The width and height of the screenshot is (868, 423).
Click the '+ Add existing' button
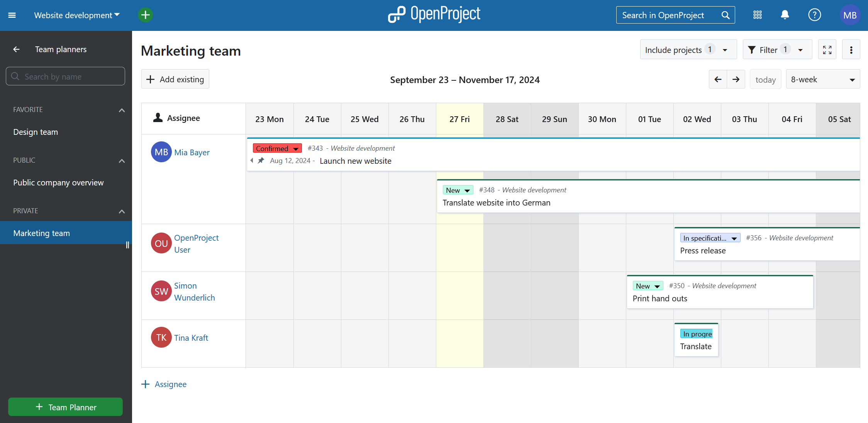[175, 79]
